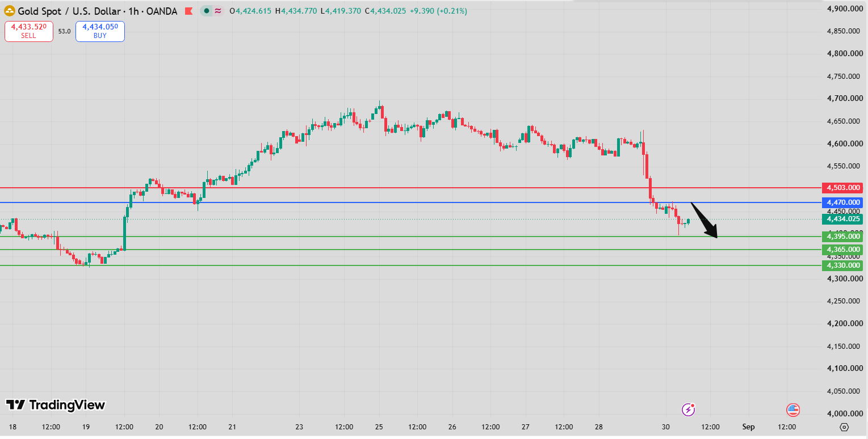Click the low value L4,419.370
This screenshot has height=439, width=868.
coord(341,11)
